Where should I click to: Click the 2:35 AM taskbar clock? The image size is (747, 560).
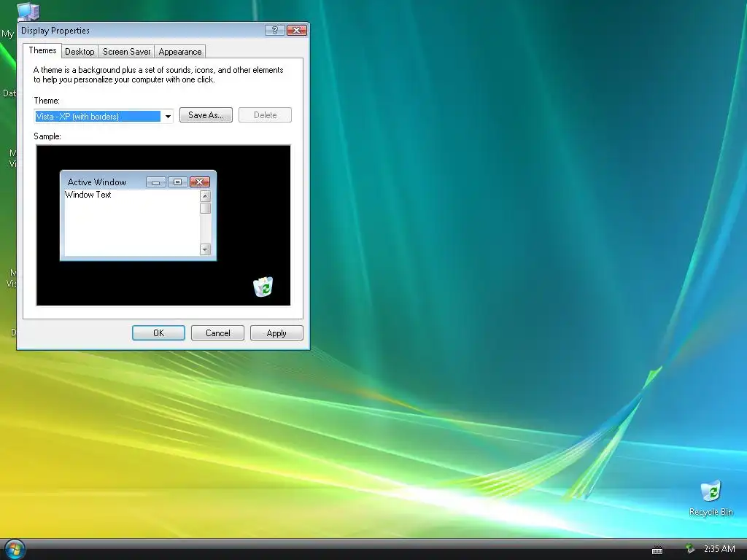click(x=719, y=548)
